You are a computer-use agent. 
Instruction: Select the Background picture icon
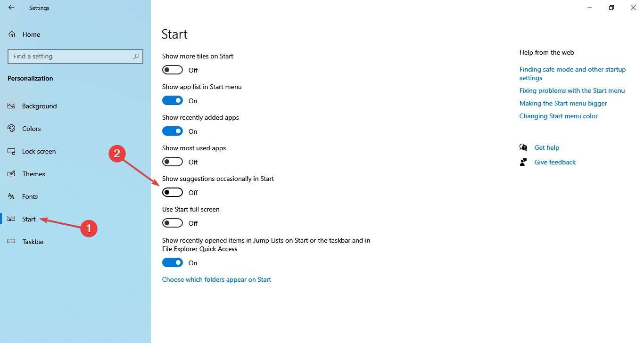tap(11, 106)
